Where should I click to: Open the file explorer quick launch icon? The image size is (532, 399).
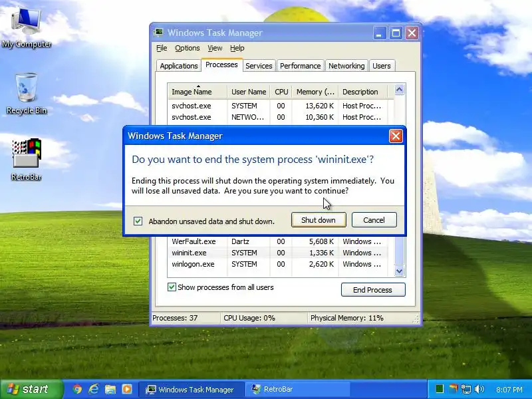110,389
